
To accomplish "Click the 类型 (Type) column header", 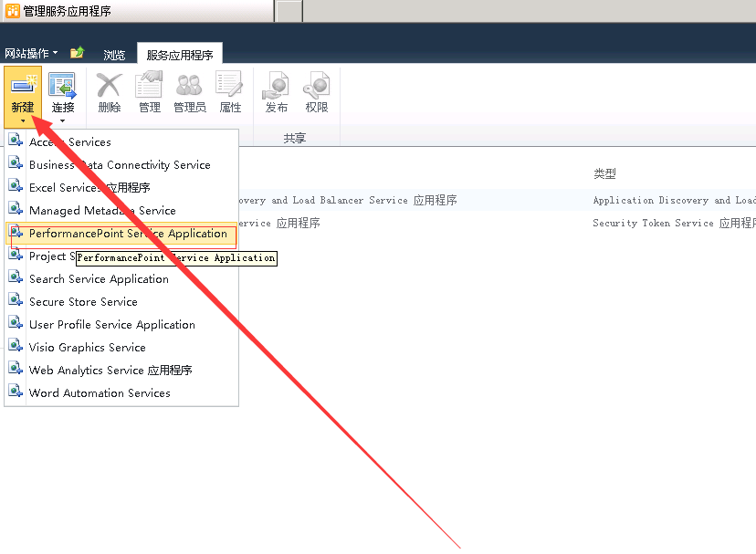I will tap(604, 173).
